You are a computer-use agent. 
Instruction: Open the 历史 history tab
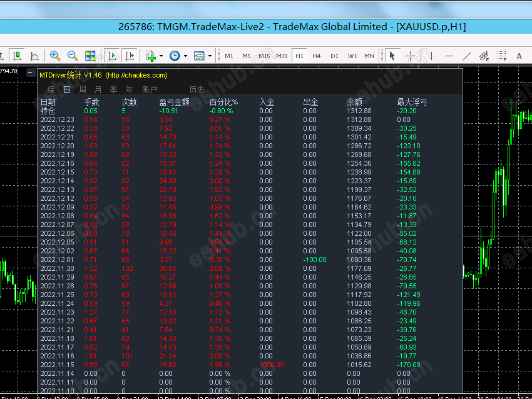[197, 89]
